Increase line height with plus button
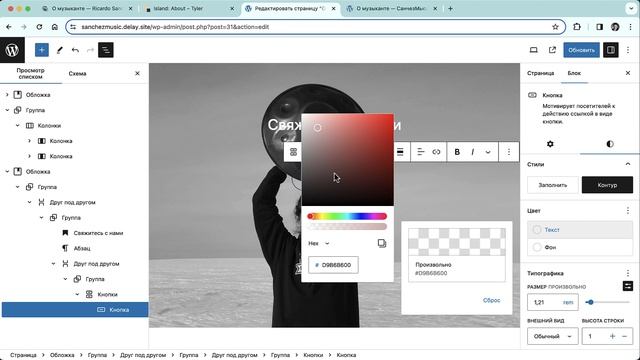The width and height of the screenshot is (640, 360). (612, 336)
